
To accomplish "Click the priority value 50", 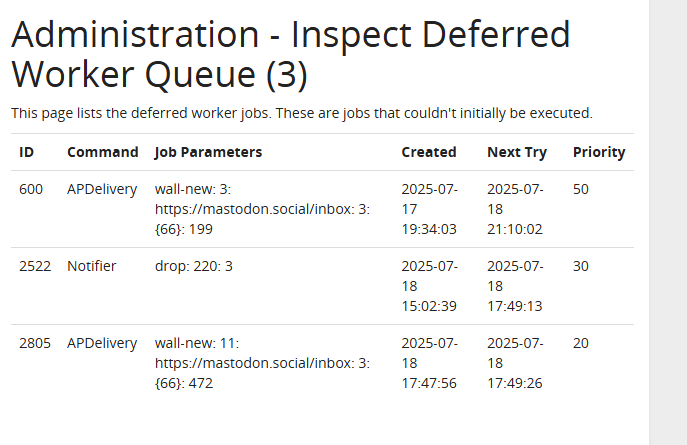I will pyautogui.click(x=581, y=189).
